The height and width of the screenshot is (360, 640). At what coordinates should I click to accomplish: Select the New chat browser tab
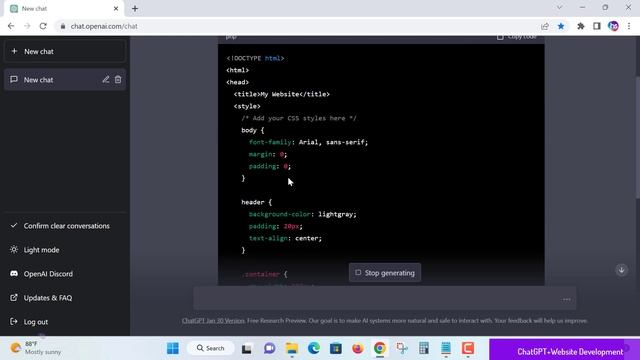point(64,9)
